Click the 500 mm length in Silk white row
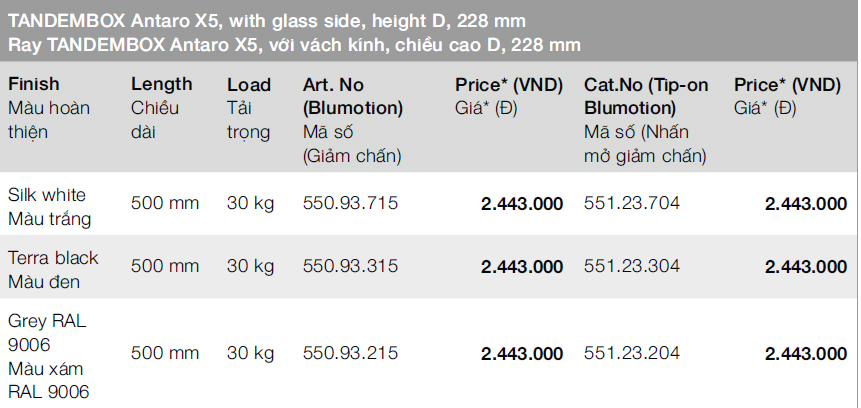The width and height of the screenshot is (861, 408). 165,203
